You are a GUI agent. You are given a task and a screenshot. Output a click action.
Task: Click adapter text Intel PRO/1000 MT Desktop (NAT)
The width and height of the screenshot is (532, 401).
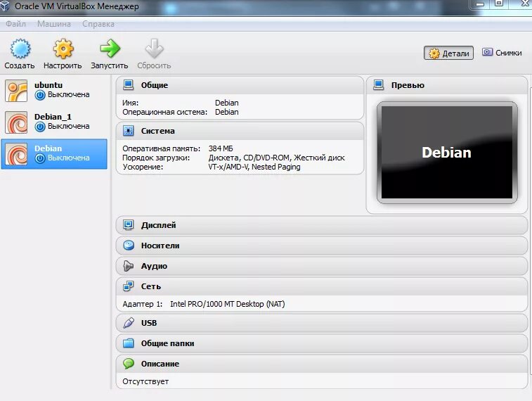pos(227,304)
